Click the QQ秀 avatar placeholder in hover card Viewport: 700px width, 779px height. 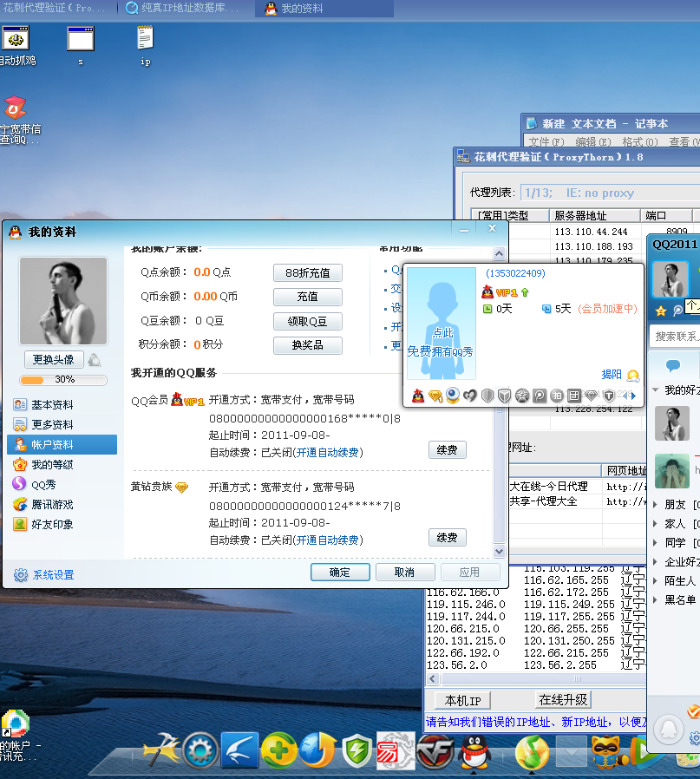[x=442, y=324]
